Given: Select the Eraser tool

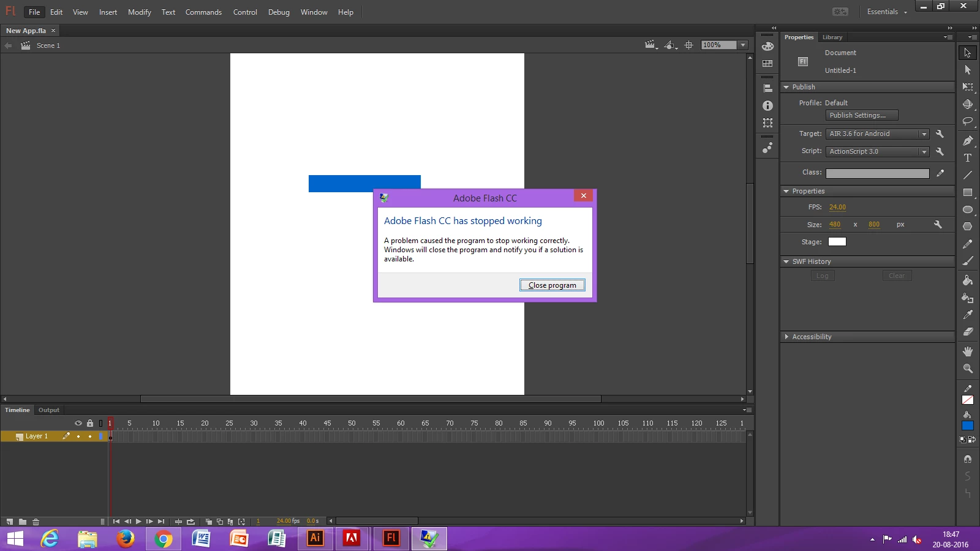Looking at the screenshot, I should 968,332.
